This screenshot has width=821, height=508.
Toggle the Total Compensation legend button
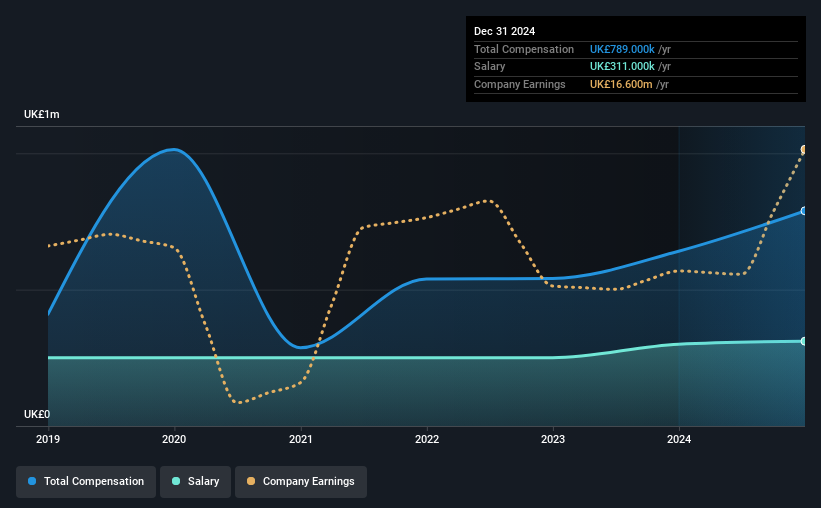(86, 481)
